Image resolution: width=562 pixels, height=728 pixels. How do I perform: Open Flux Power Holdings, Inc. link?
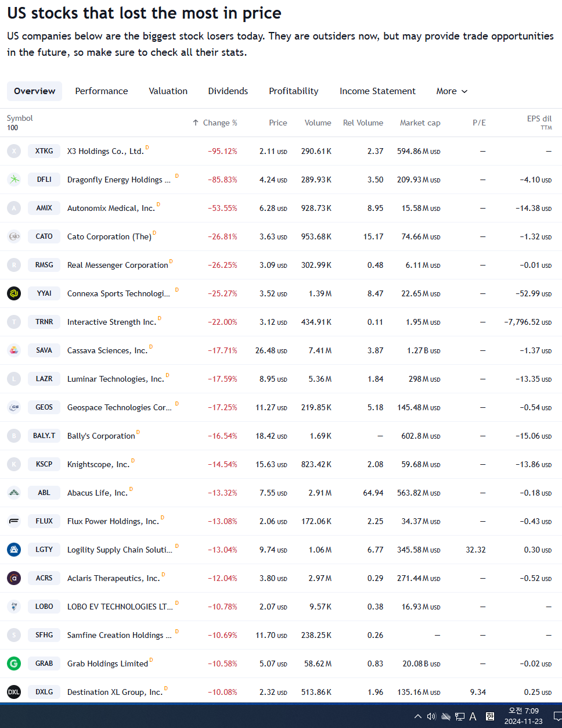coord(113,521)
